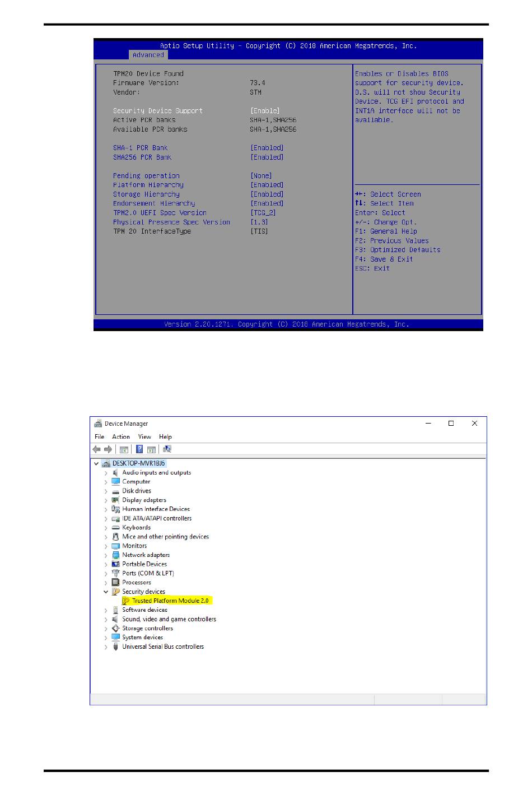The width and height of the screenshot is (532, 795).
Task: Click the Network adapters icon
Action: point(116,555)
